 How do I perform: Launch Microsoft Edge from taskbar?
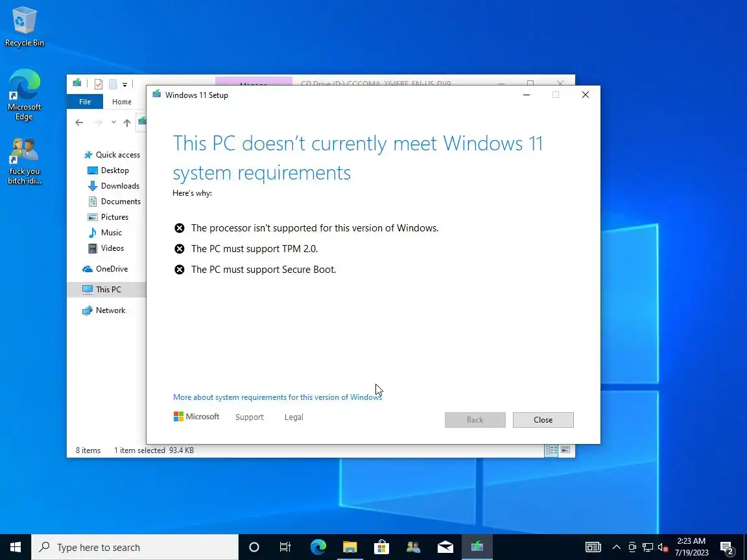coord(318,547)
